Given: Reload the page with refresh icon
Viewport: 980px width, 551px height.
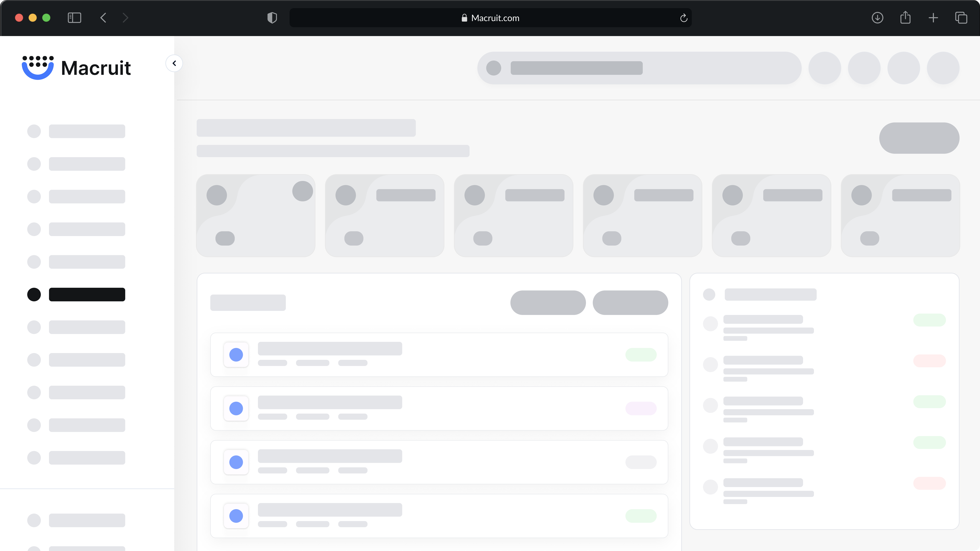Looking at the screenshot, I should [x=684, y=18].
